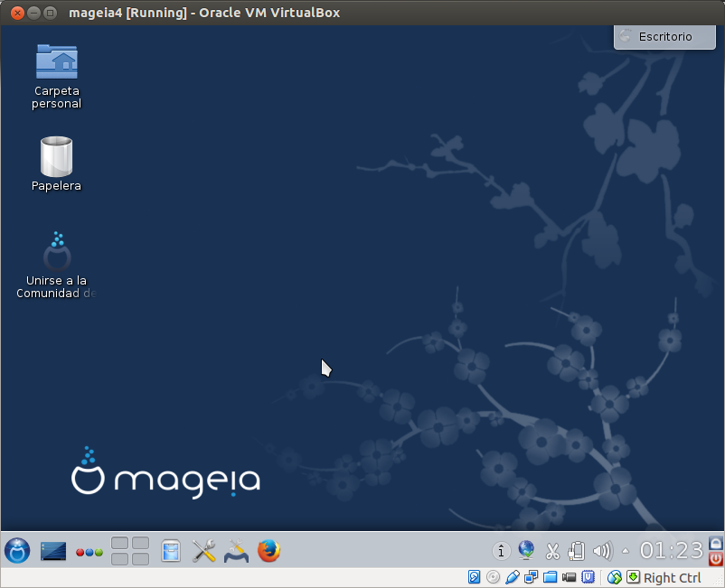Open the network globe icon in system tray

click(527, 550)
